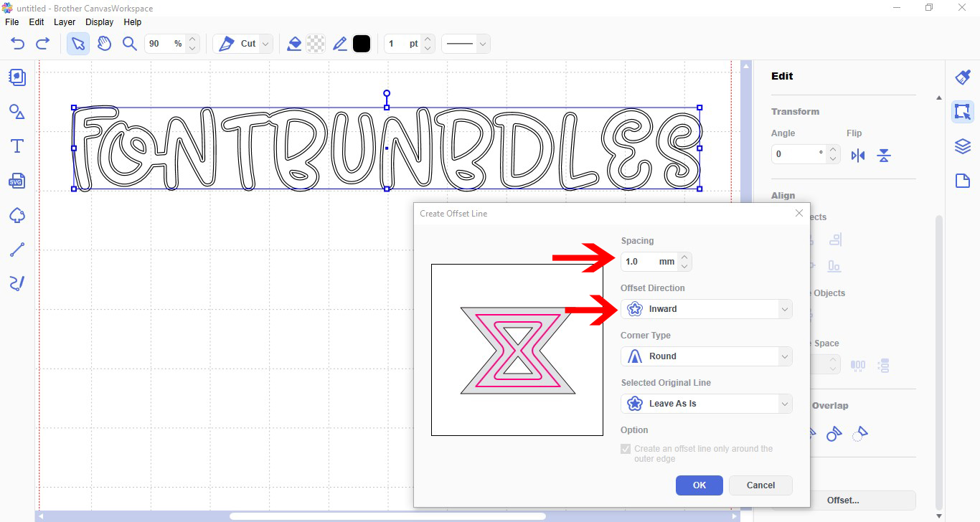Viewport: 980px width, 522px height.
Task: Choose the straight path line tool
Action: [x=17, y=250]
